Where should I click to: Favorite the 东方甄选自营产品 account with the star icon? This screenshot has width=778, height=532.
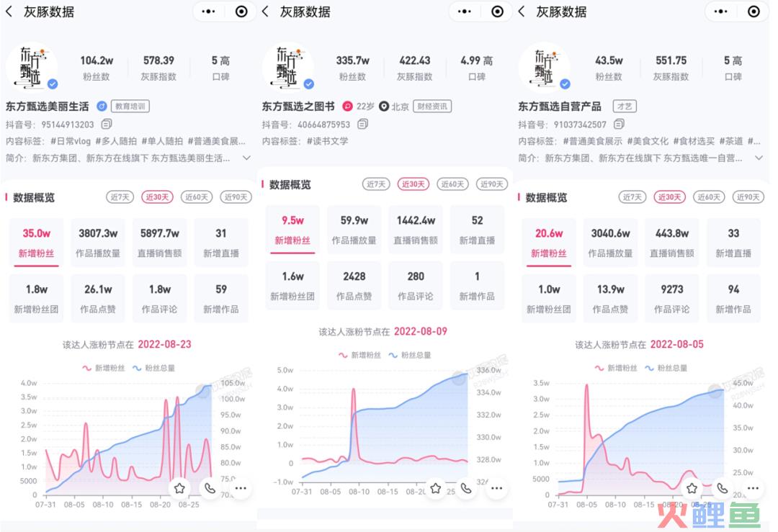click(x=692, y=488)
